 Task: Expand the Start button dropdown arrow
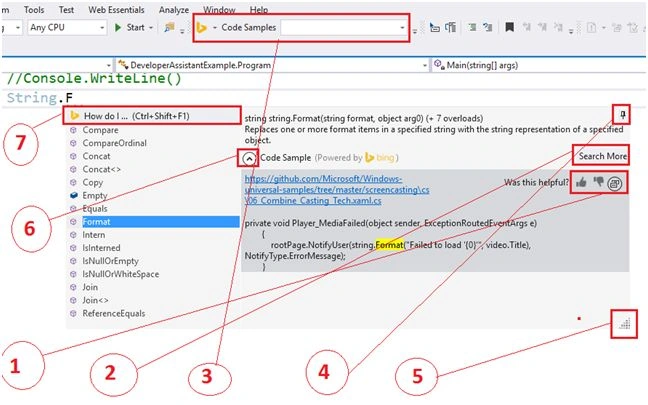pos(151,28)
